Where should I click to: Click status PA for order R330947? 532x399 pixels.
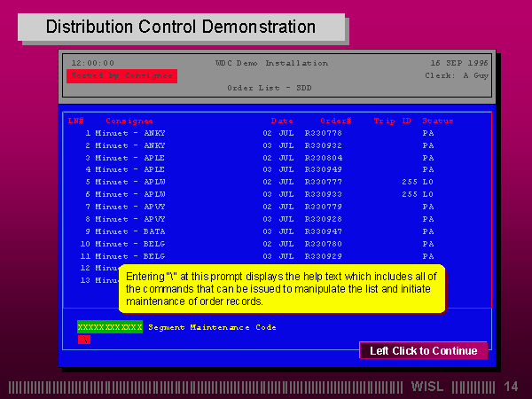point(428,231)
